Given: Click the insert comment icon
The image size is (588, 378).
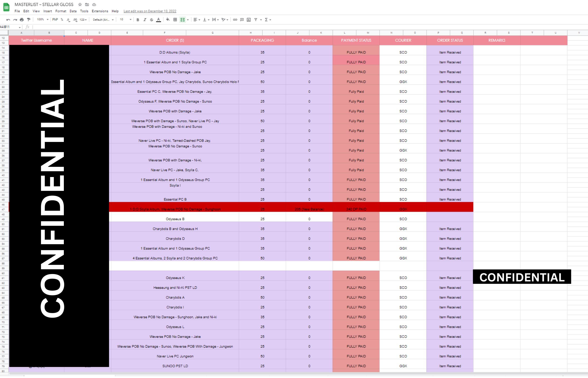Looking at the screenshot, I should click(x=242, y=20).
